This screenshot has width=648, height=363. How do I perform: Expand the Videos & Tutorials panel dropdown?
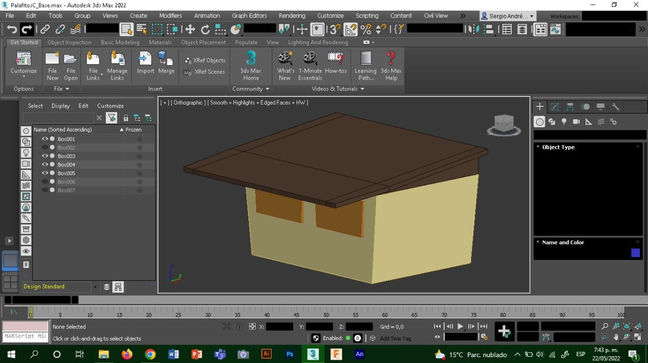pos(338,89)
